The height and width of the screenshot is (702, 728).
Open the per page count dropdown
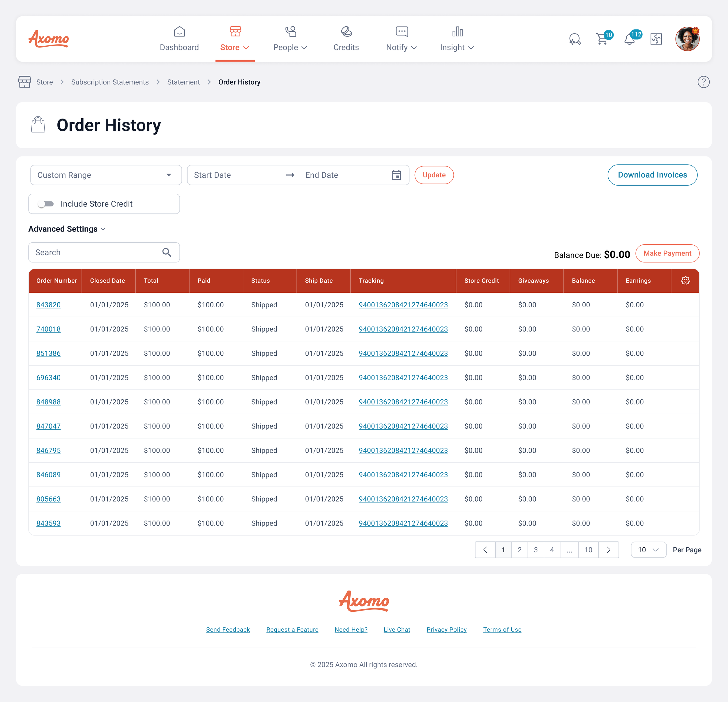pos(648,550)
